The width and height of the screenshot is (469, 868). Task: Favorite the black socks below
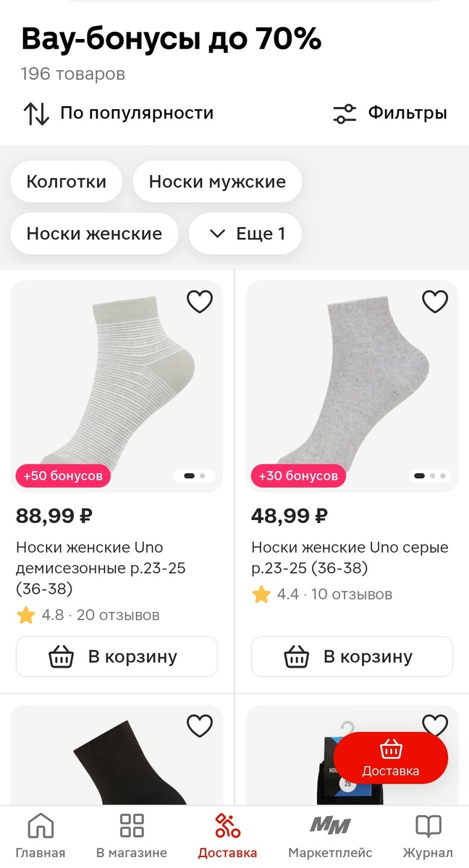pyautogui.click(x=200, y=725)
